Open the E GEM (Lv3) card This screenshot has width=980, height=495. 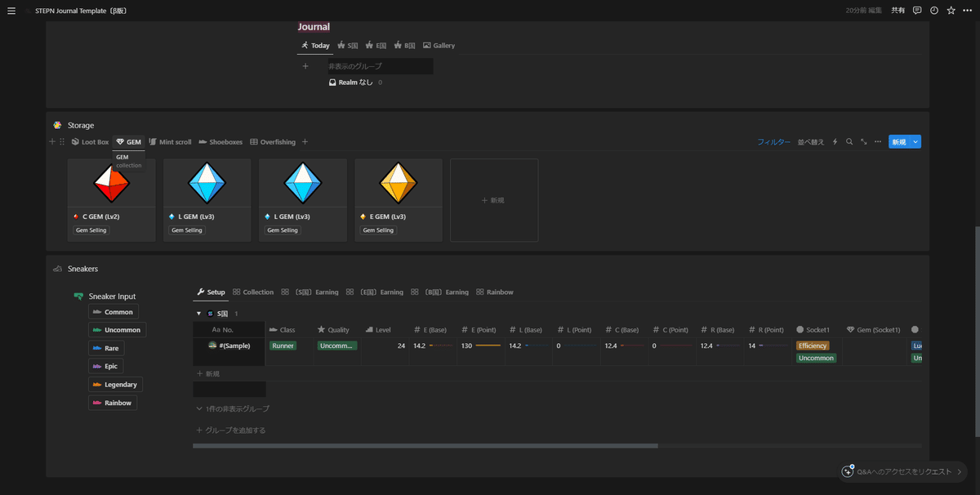tap(399, 200)
